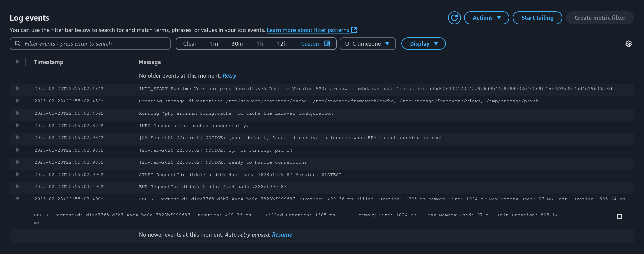This screenshot has width=644, height=254.
Task: Click the Timestamp column header
Action: pyautogui.click(x=49, y=62)
